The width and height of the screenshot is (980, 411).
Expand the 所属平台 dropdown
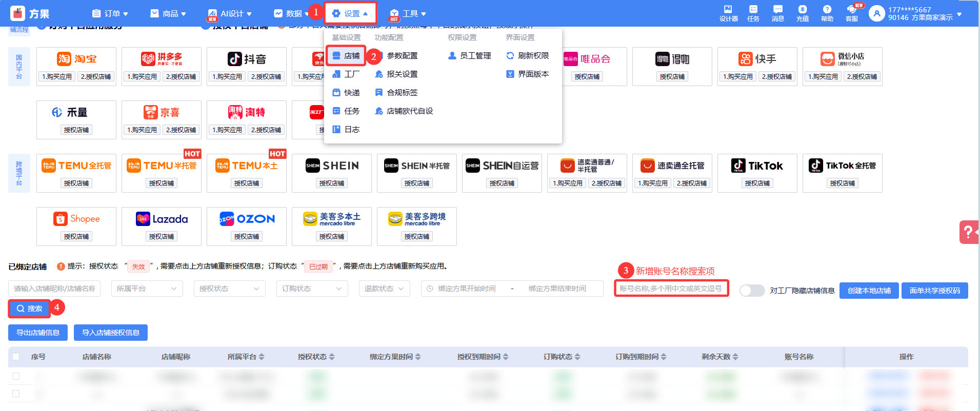tap(147, 289)
